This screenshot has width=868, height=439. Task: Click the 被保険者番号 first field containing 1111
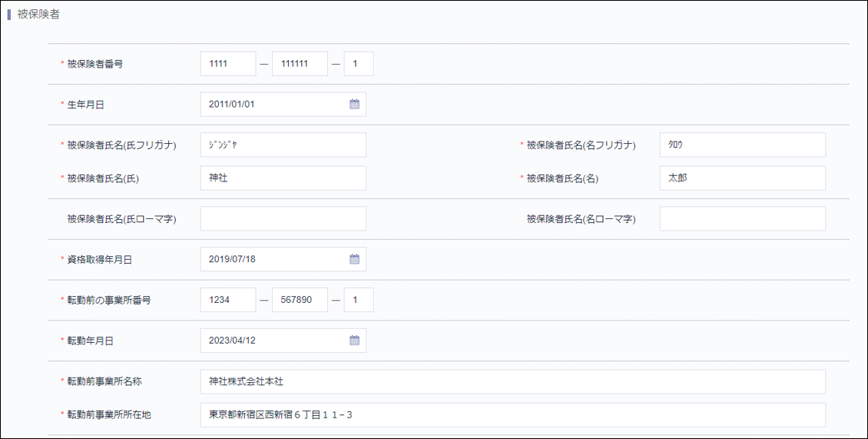[228, 64]
